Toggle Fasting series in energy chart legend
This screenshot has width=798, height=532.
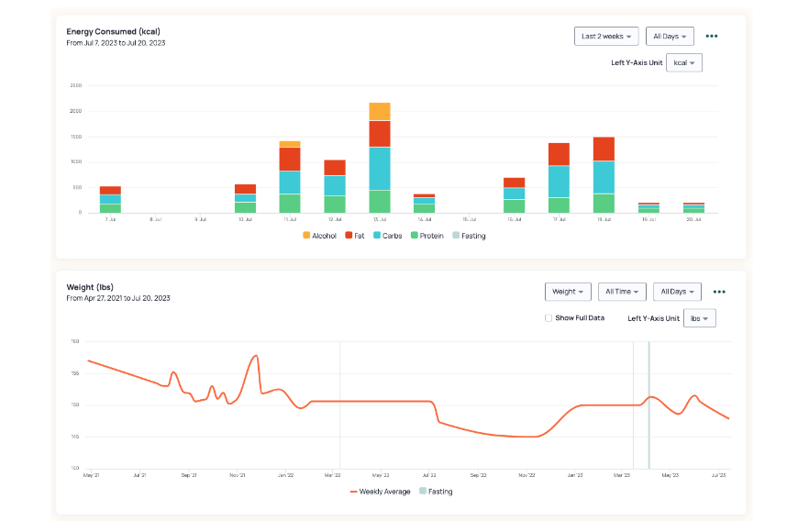click(468, 236)
